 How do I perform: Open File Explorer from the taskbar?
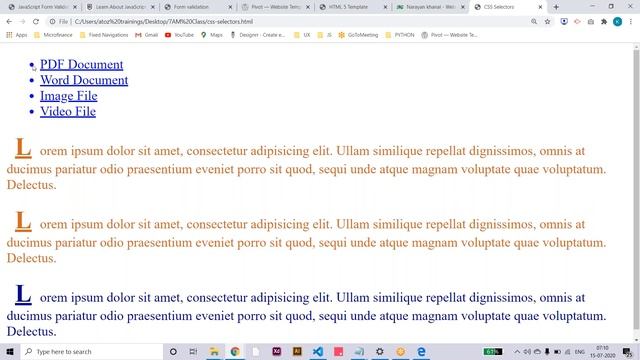point(214,351)
